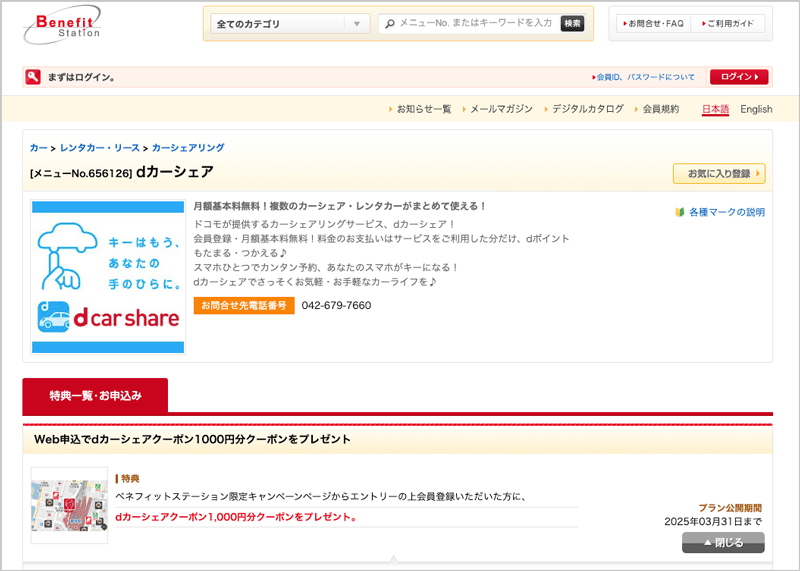800x571 pixels.
Task: Open 会員ID、パスワードについて link
Action: pos(643,77)
